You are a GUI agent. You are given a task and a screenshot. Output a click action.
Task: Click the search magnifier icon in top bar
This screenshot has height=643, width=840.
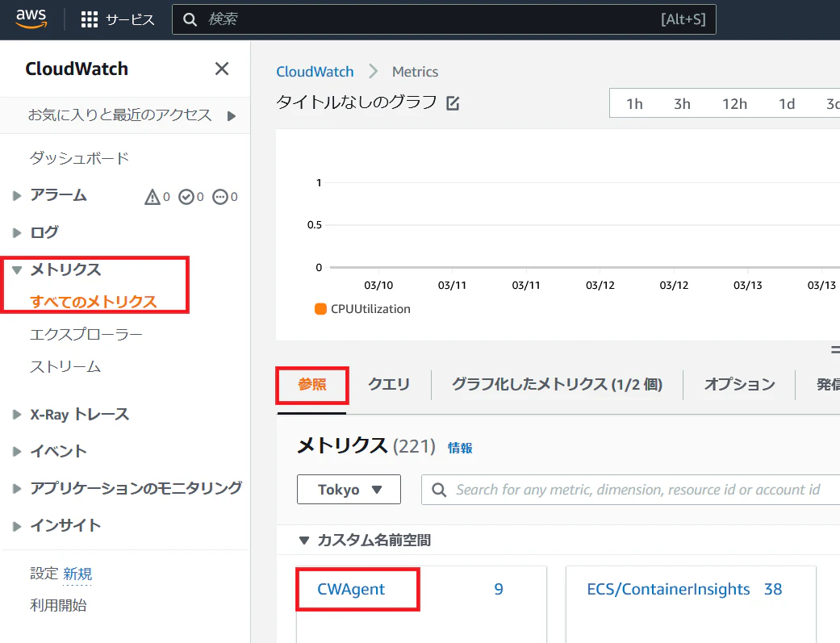click(190, 20)
